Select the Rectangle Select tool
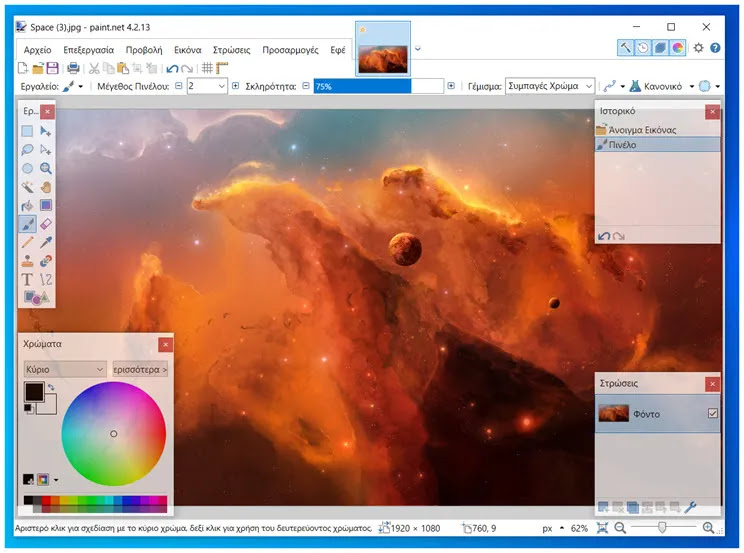This screenshot has width=744, height=553. coord(27,131)
